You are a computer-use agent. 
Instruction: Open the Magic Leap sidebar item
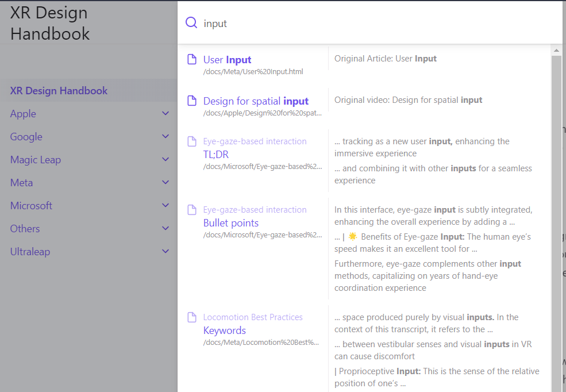click(36, 160)
